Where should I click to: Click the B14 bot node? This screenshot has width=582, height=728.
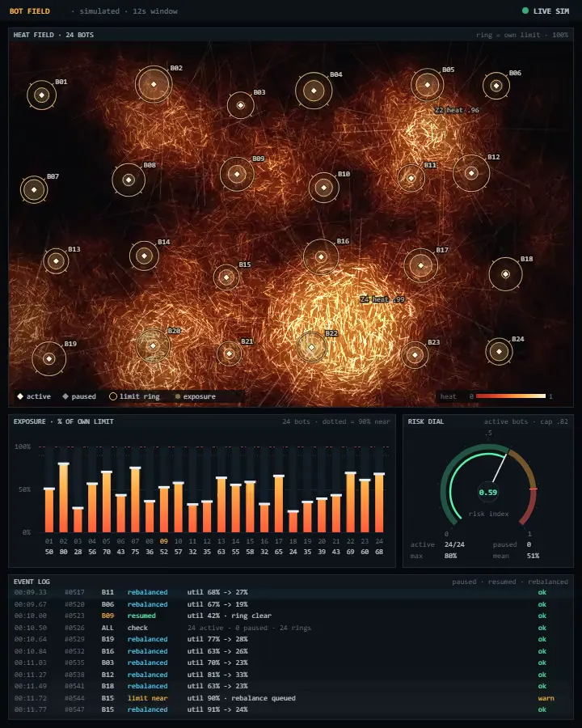click(145, 256)
